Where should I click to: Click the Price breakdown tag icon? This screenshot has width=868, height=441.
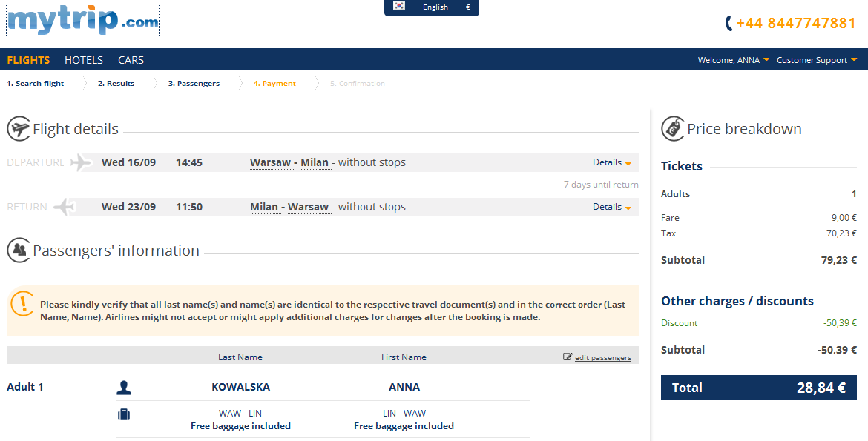click(x=673, y=129)
